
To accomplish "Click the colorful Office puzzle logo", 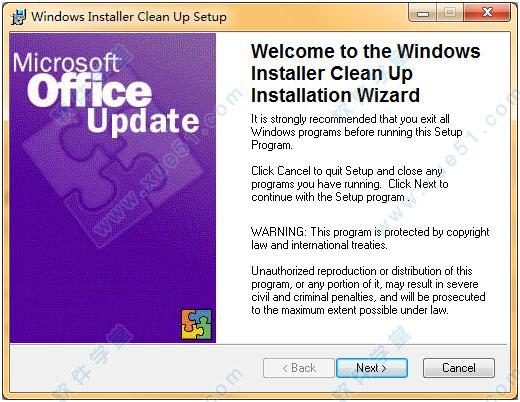I will point(196,324).
